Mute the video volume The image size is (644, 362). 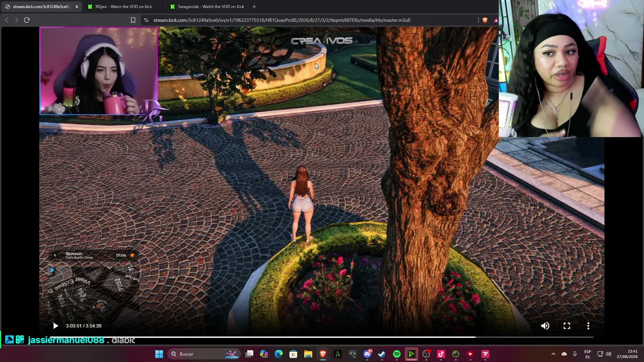point(545,326)
